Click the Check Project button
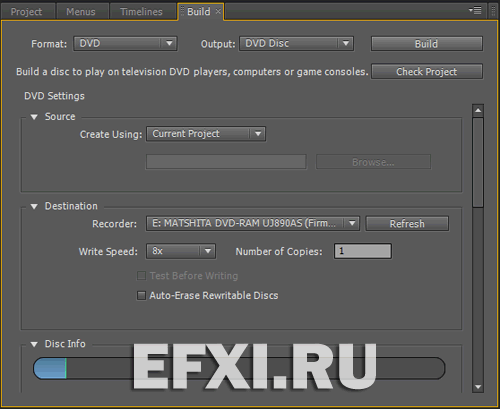The width and height of the screenshot is (500, 409). coord(427,71)
